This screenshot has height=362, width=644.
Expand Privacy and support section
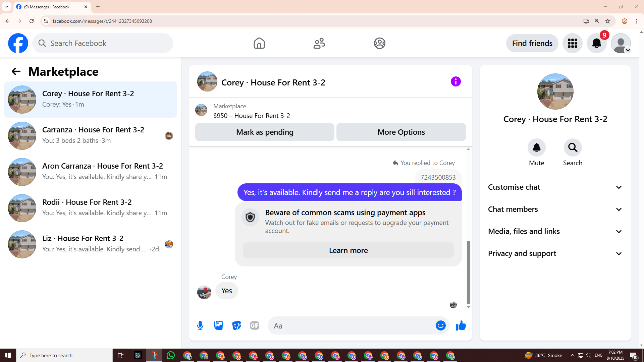point(555,254)
